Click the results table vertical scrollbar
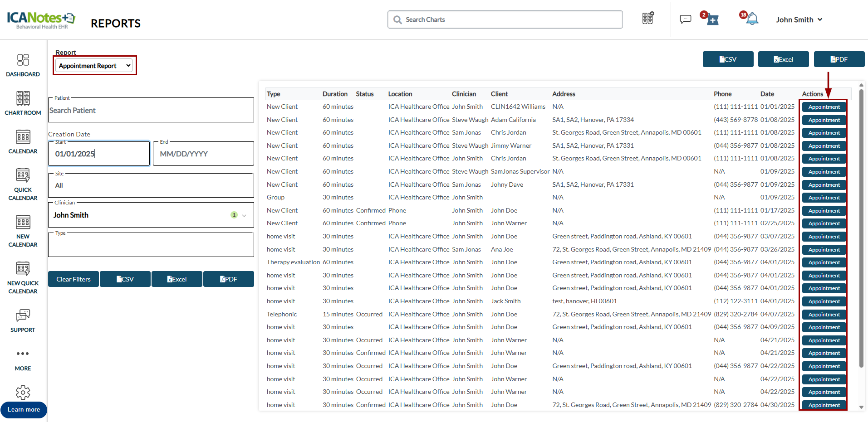Image resolution: width=868 pixels, height=422 pixels. pyautogui.click(x=861, y=227)
